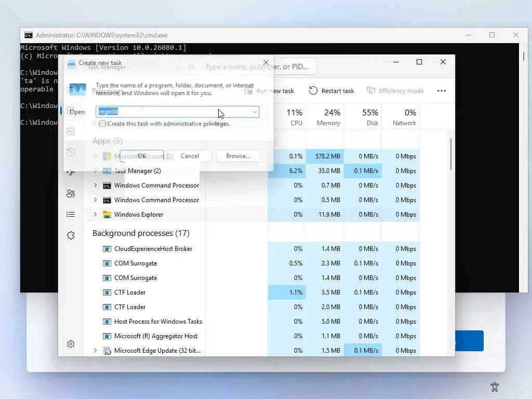The image size is (532, 399).
Task: Click the CloudExperienceHost Broker process icon
Action: tap(107, 249)
